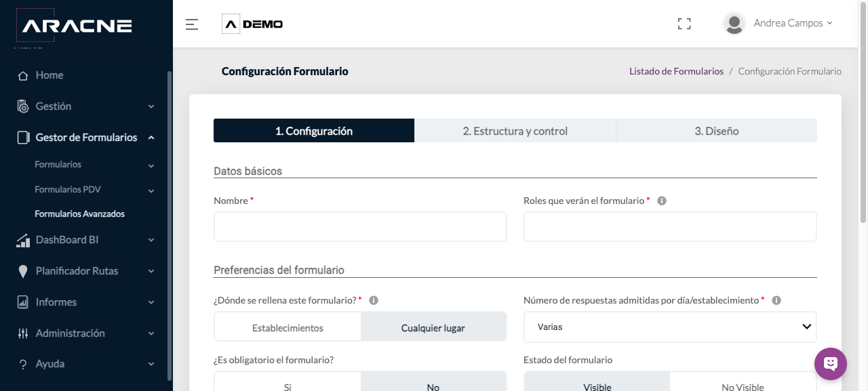
Task: Expand the Planificador Rutas chevron
Action: 151,272
